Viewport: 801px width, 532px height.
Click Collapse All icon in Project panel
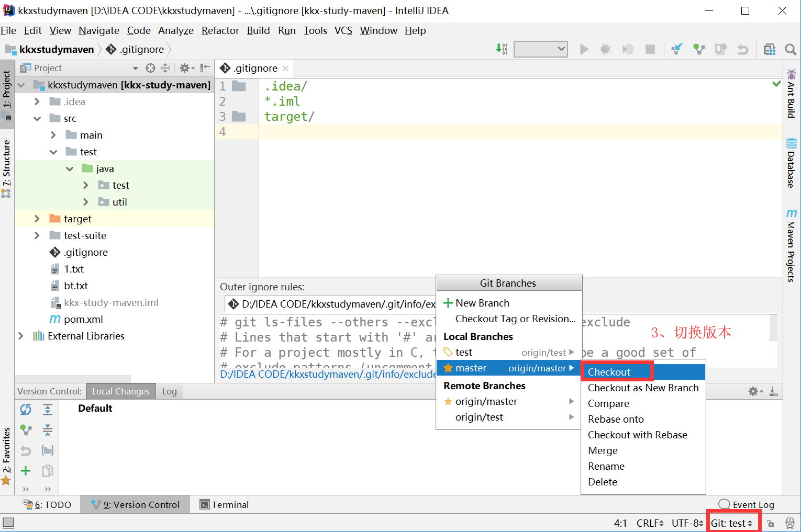coord(165,68)
